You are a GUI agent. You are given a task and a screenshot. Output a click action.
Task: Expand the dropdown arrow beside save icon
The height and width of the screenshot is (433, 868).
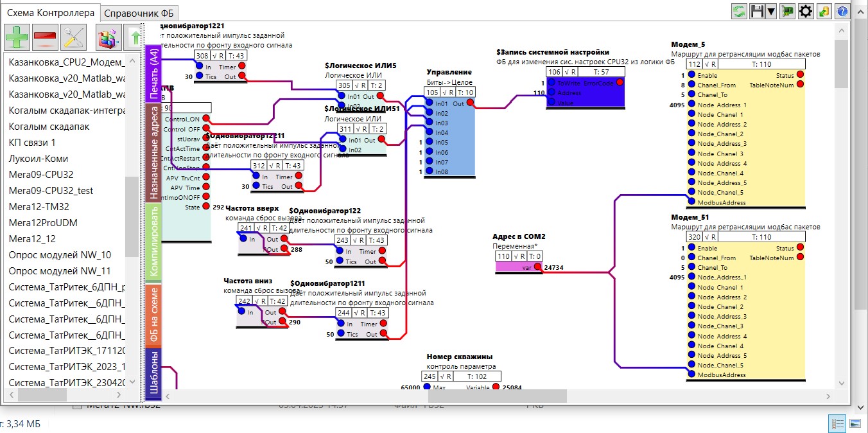point(771,12)
